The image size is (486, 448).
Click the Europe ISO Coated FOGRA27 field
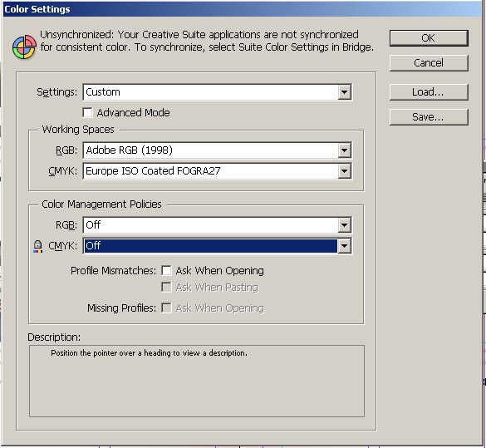tap(217, 171)
